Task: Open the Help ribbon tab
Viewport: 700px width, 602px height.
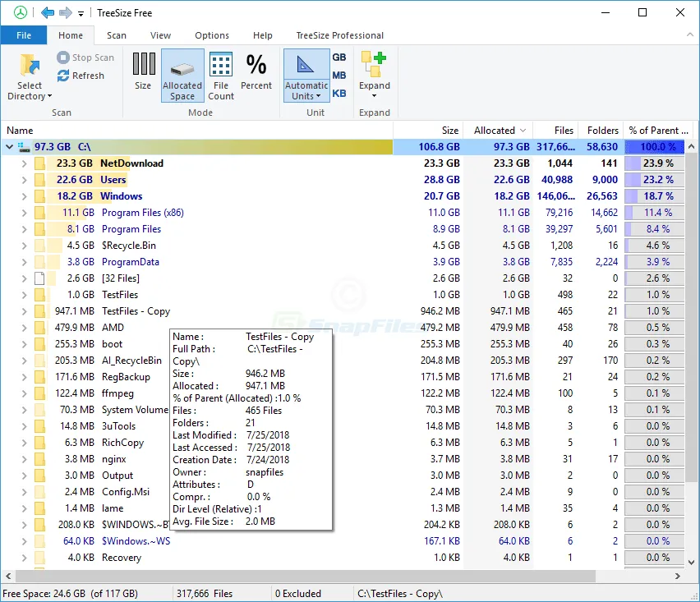Action: point(263,35)
